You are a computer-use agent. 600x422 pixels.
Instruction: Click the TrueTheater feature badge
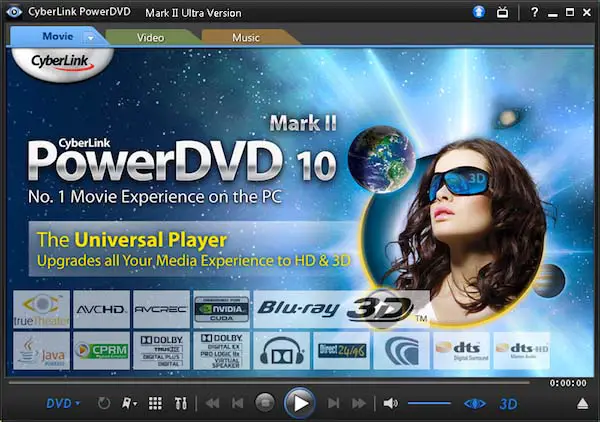41,309
